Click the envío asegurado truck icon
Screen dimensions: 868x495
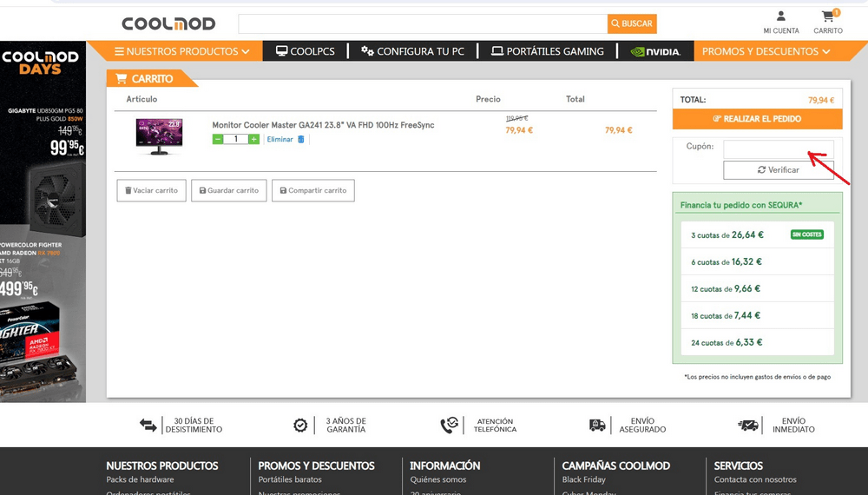(597, 426)
